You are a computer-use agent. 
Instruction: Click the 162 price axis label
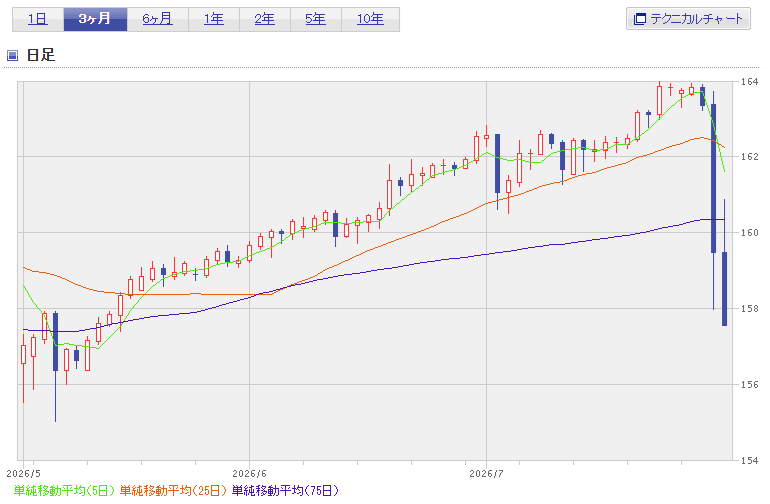tap(749, 157)
